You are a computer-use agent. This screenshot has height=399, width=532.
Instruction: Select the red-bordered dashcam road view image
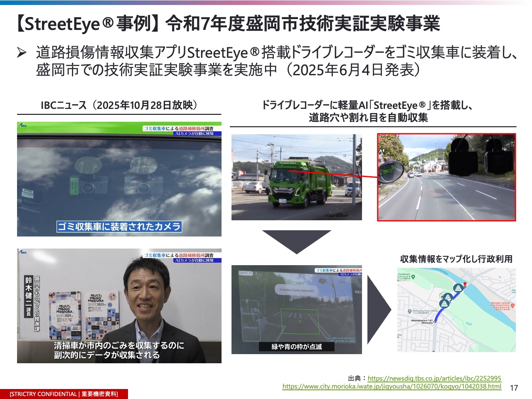pyautogui.click(x=446, y=177)
